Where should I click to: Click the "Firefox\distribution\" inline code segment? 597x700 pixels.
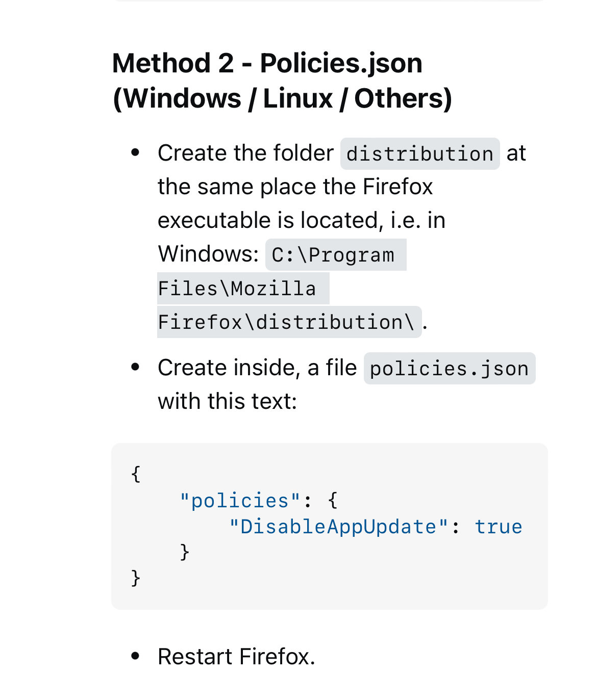[286, 322]
